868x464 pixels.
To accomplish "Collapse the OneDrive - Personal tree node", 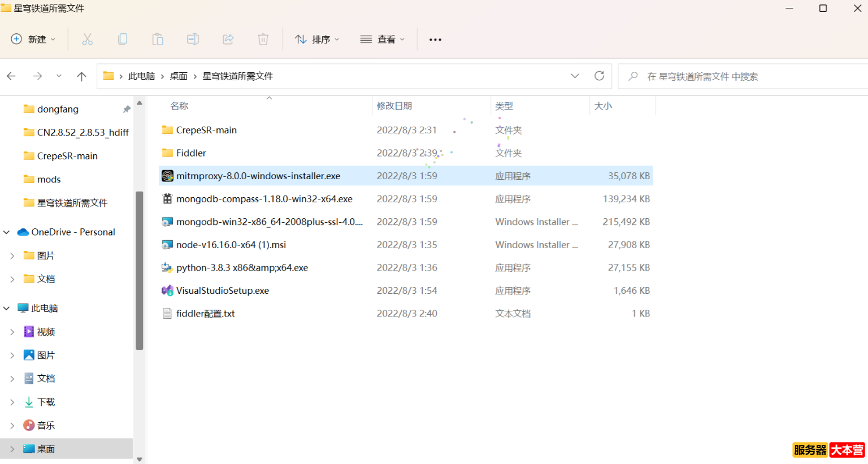I will tap(7, 232).
